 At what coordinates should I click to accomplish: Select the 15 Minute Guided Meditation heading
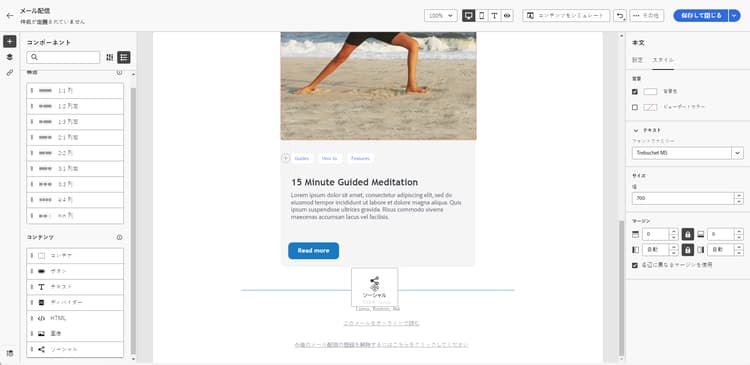354,182
